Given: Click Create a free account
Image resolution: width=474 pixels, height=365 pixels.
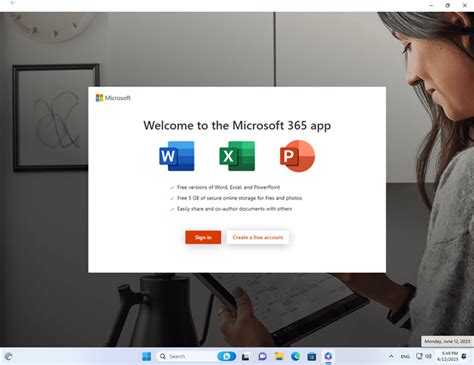Looking at the screenshot, I should (258, 237).
